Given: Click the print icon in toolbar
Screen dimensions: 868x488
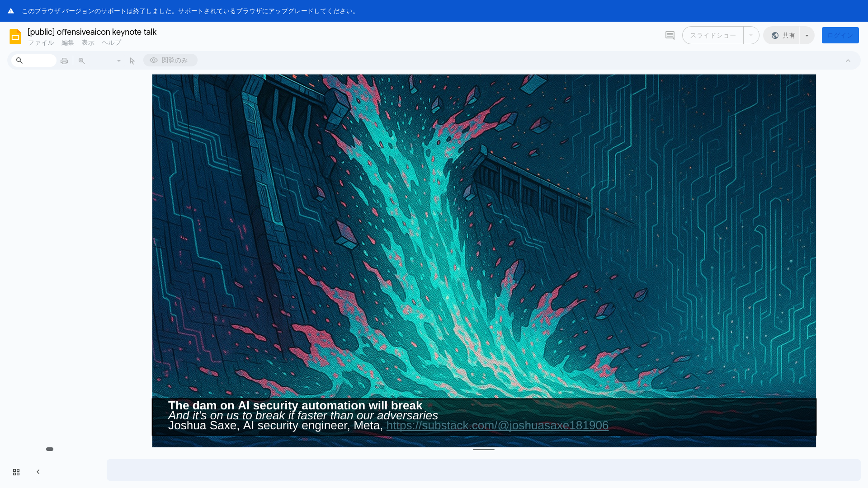Looking at the screenshot, I should pyautogui.click(x=64, y=61).
